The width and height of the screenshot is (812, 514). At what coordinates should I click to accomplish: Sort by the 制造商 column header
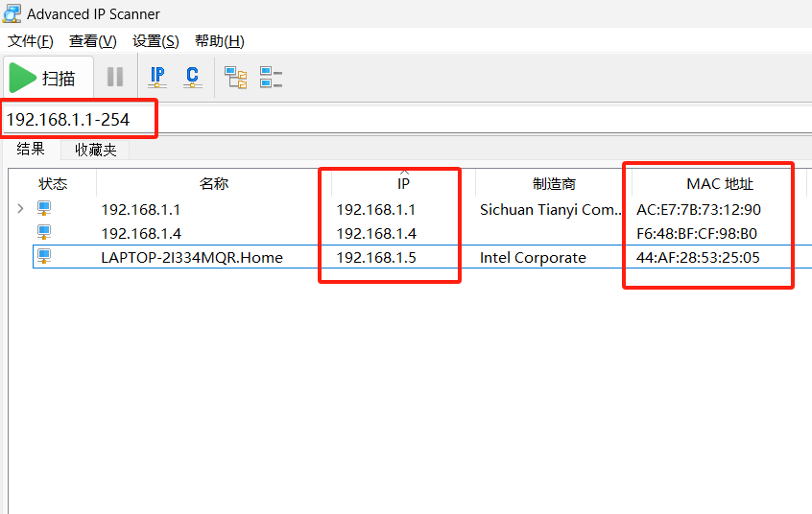(554, 184)
